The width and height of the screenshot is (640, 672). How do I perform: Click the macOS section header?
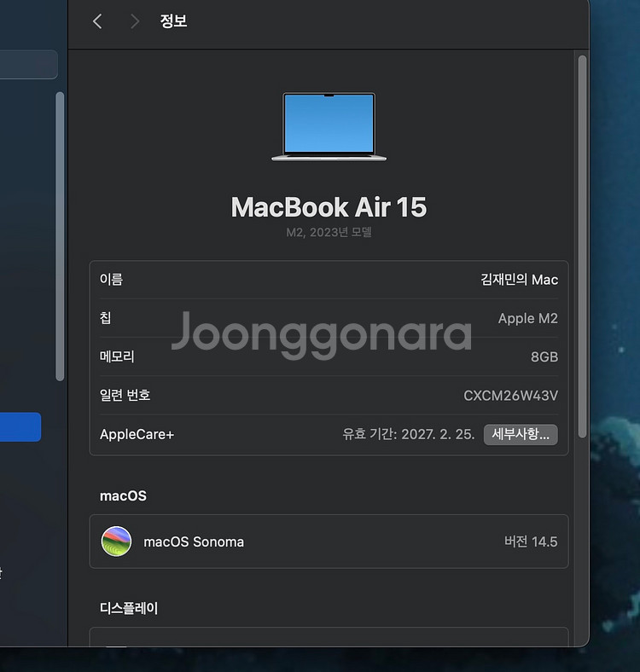[123, 495]
